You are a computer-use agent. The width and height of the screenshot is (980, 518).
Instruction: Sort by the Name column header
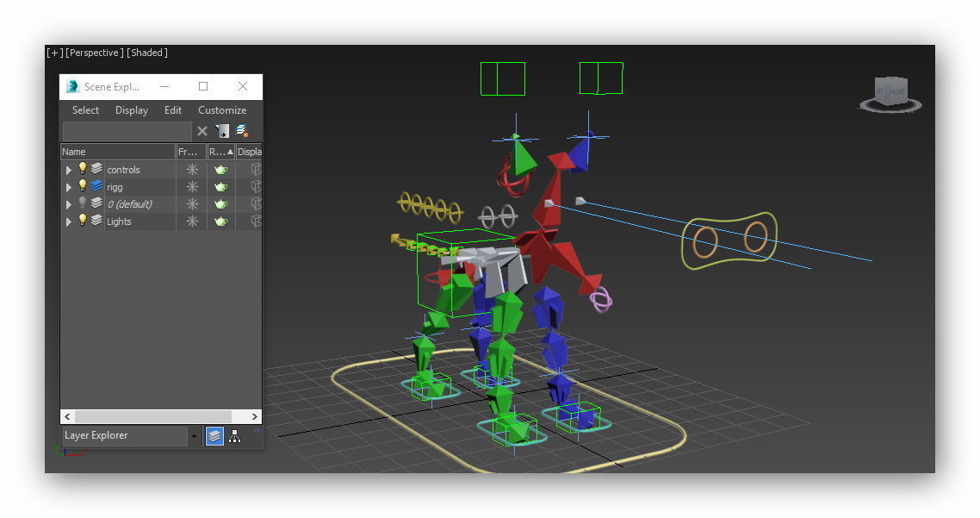(117, 152)
